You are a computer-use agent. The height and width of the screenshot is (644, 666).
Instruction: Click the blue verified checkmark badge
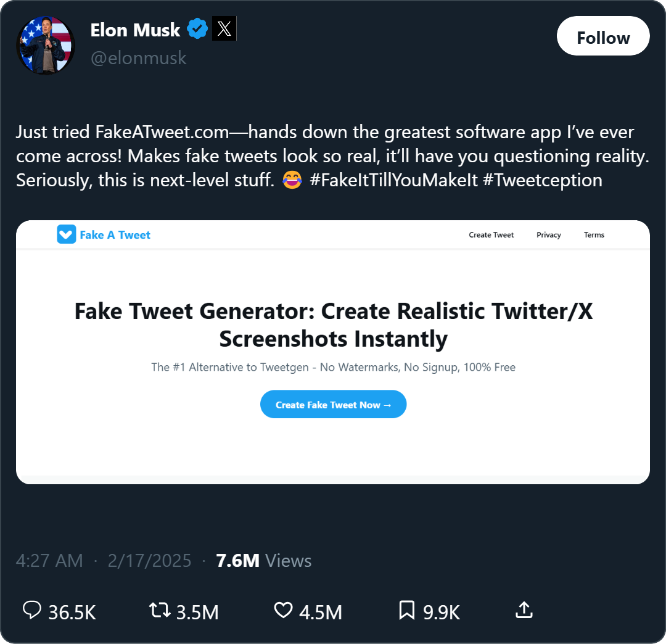click(197, 28)
